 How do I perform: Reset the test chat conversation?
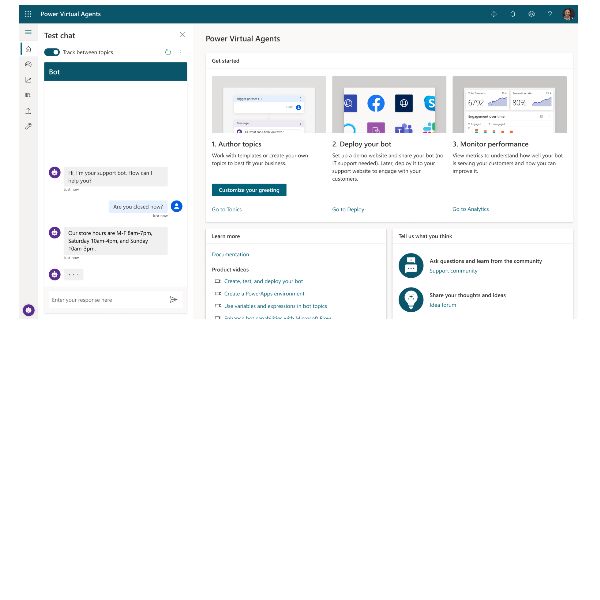tap(168, 52)
